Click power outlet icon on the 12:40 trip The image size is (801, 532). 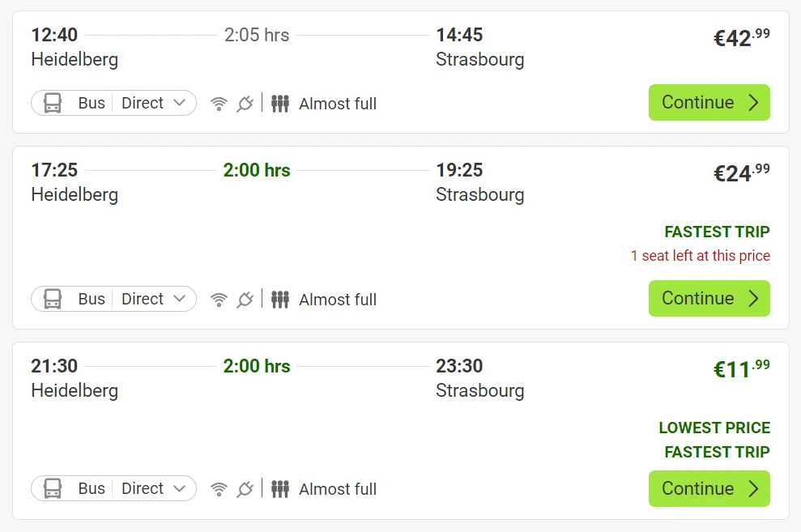pyautogui.click(x=245, y=104)
